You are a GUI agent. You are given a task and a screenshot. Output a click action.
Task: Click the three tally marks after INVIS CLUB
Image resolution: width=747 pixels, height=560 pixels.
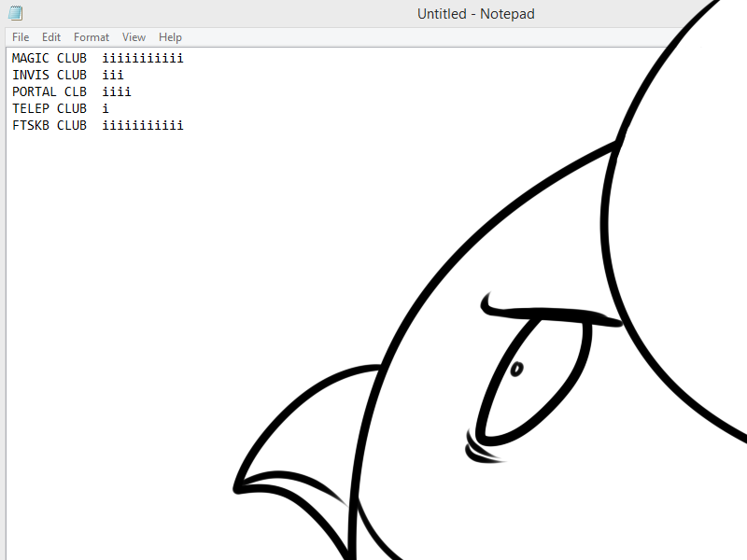(x=113, y=76)
